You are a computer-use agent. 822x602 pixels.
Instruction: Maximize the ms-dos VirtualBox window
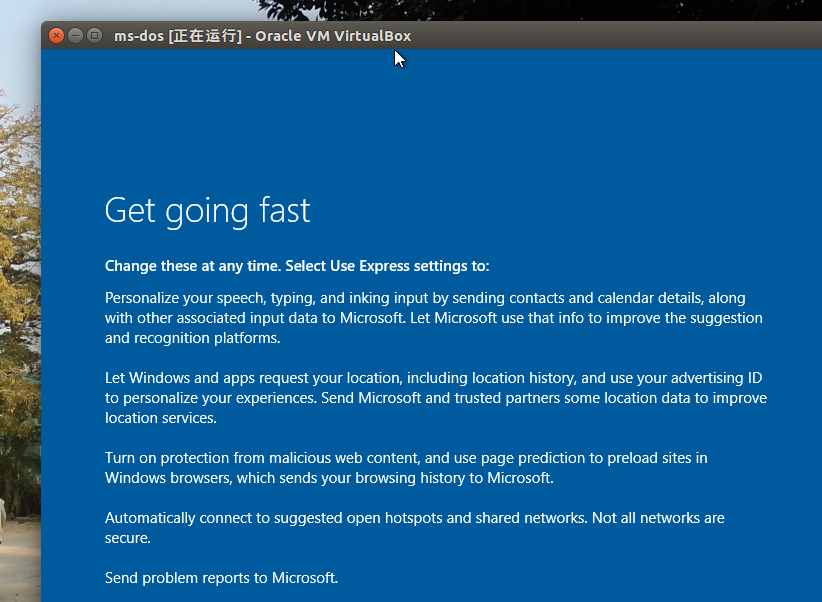[94, 36]
